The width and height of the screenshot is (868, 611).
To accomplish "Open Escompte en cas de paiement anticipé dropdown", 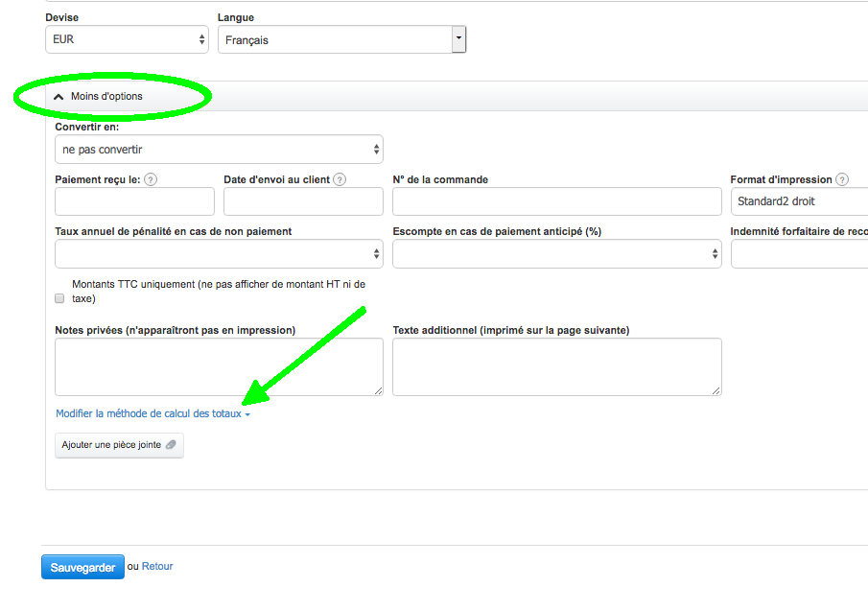I will [556, 254].
